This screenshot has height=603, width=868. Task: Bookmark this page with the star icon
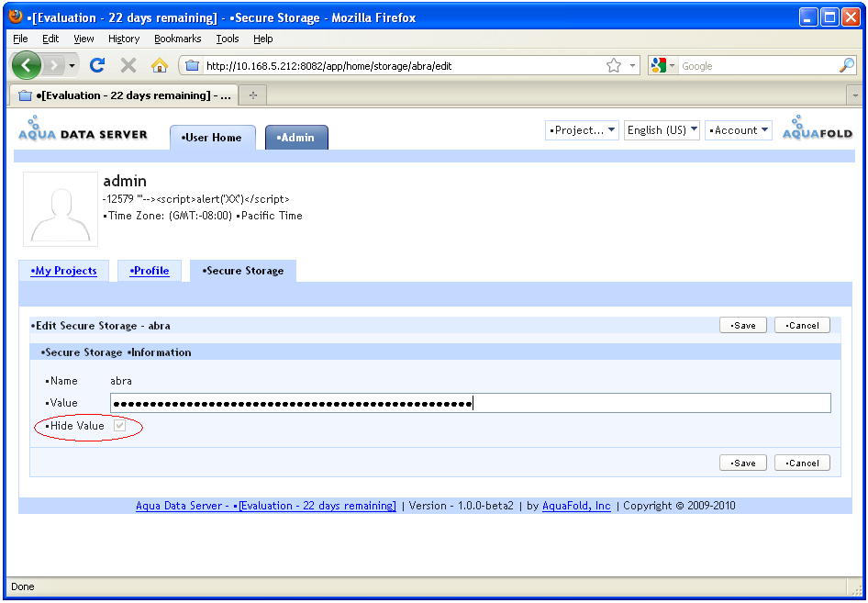(x=613, y=66)
